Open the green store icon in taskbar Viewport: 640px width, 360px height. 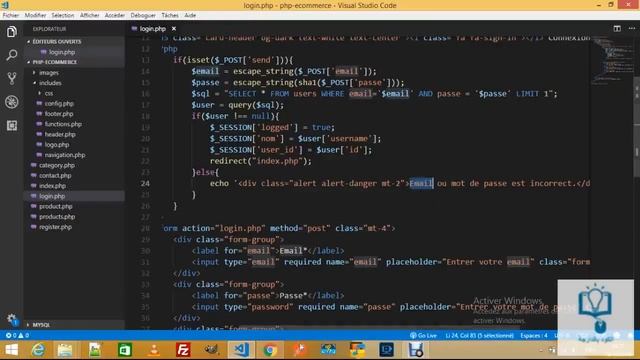click(124, 350)
